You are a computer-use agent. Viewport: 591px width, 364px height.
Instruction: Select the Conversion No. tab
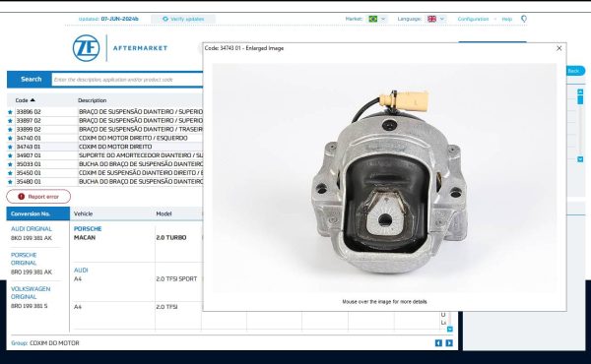38,213
